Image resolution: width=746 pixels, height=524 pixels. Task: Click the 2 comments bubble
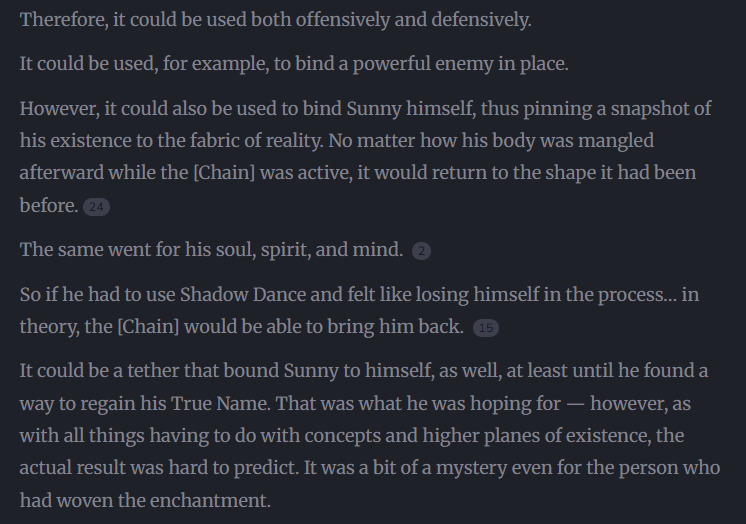(421, 251)
